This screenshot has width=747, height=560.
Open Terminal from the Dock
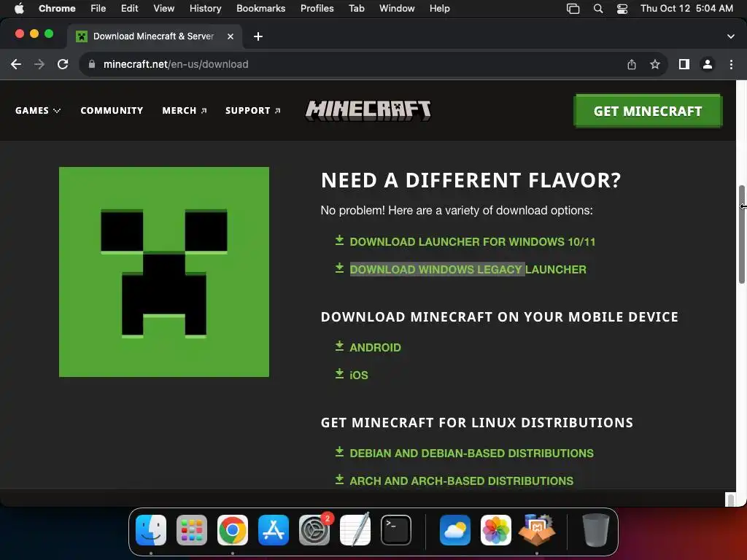tap(396, 530)
